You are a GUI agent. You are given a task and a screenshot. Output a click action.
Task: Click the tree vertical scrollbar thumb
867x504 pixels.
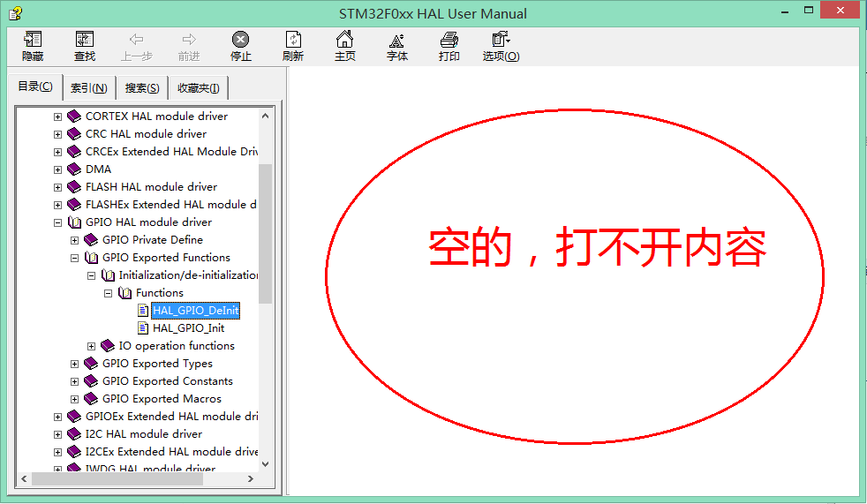[266, 233]
